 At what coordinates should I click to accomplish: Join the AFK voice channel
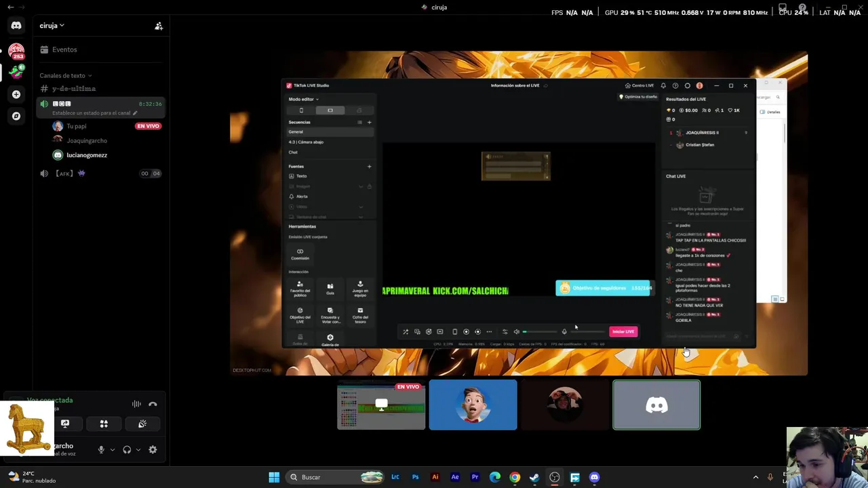pyautogui.click(x=102, y=174)
